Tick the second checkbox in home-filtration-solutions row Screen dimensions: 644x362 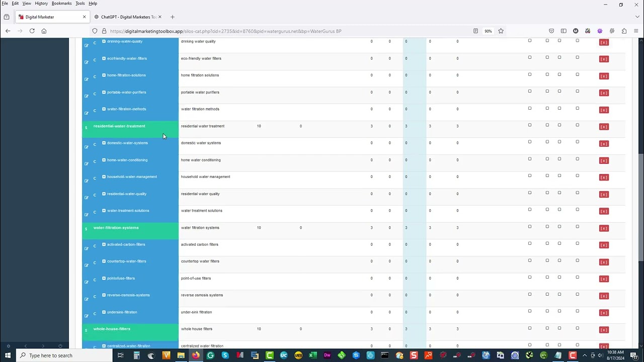[547, 74]
